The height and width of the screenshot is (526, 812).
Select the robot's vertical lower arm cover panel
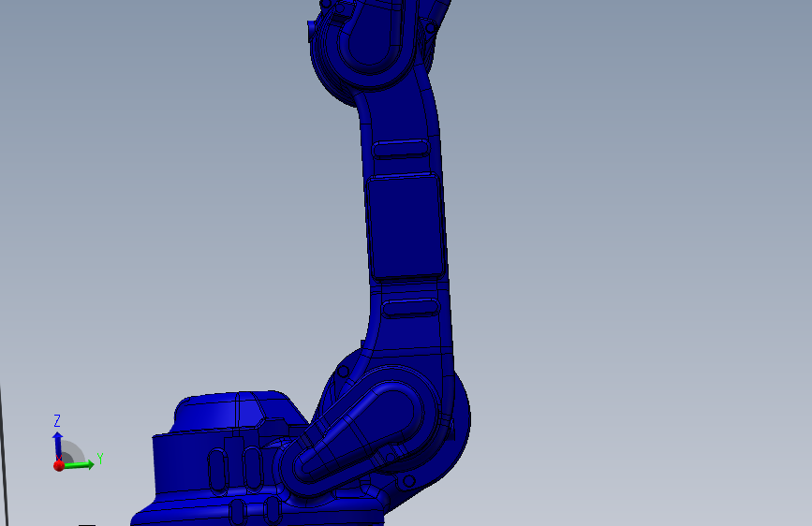pyautogui.click(x=405, y=226)
